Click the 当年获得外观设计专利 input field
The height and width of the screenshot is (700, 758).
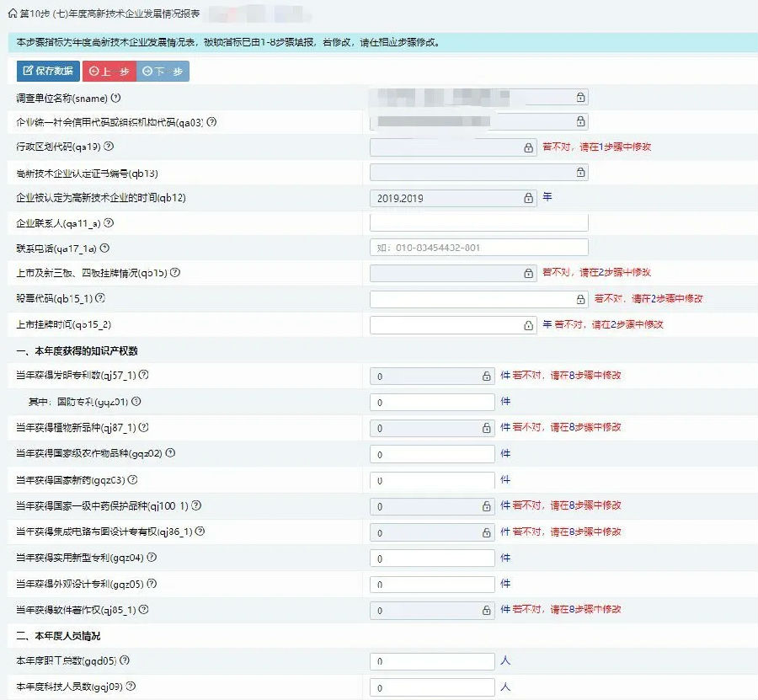[x=432, y=584]
